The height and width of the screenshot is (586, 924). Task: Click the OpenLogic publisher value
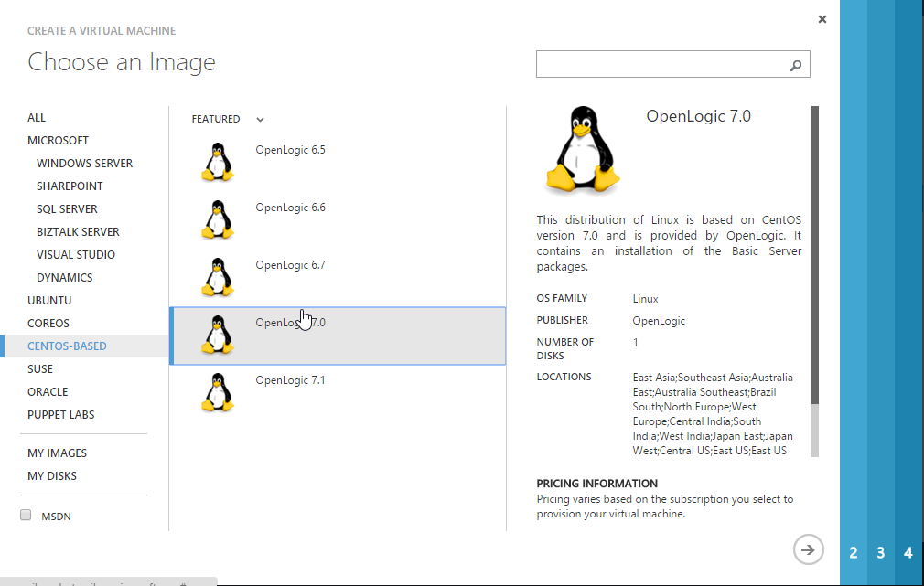coord(659,322)
